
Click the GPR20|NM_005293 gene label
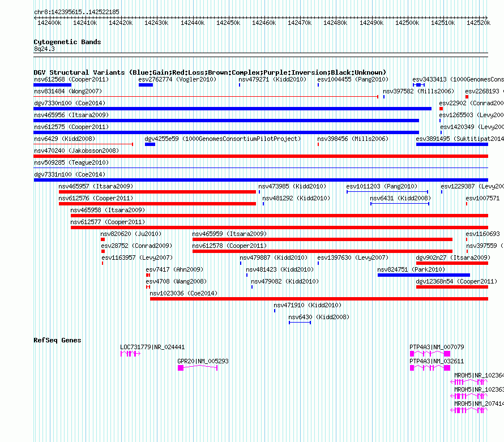(203, 362)
